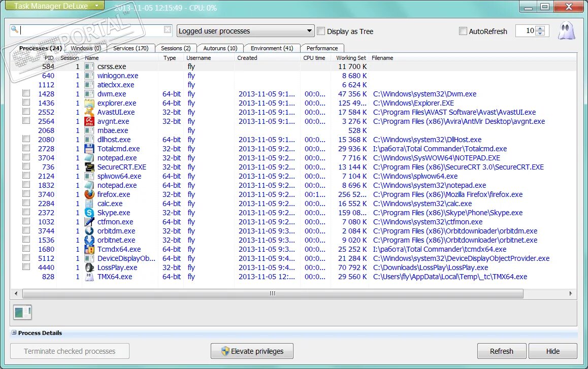This screenshot has width=588, height=369.
Task: Click the SecureCRT.EXE icon
Action: [x=89, y=167]
